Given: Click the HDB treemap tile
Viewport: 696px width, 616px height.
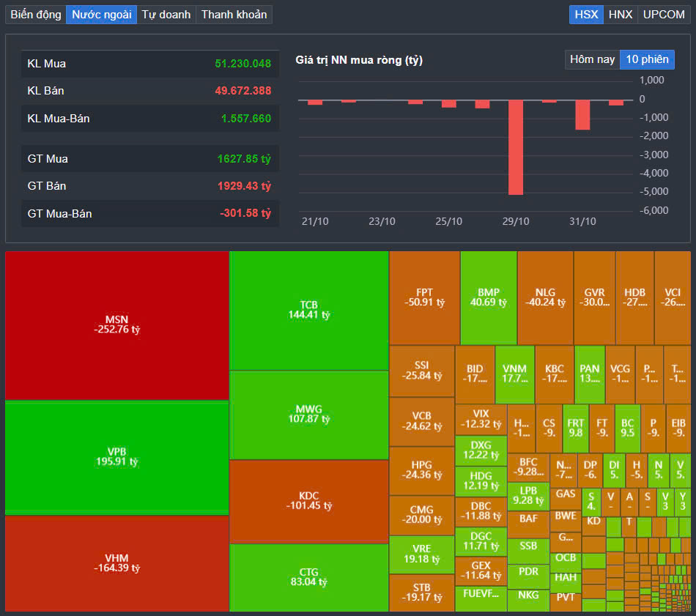Looking at the screenshot, I should (x=634, y=298).
